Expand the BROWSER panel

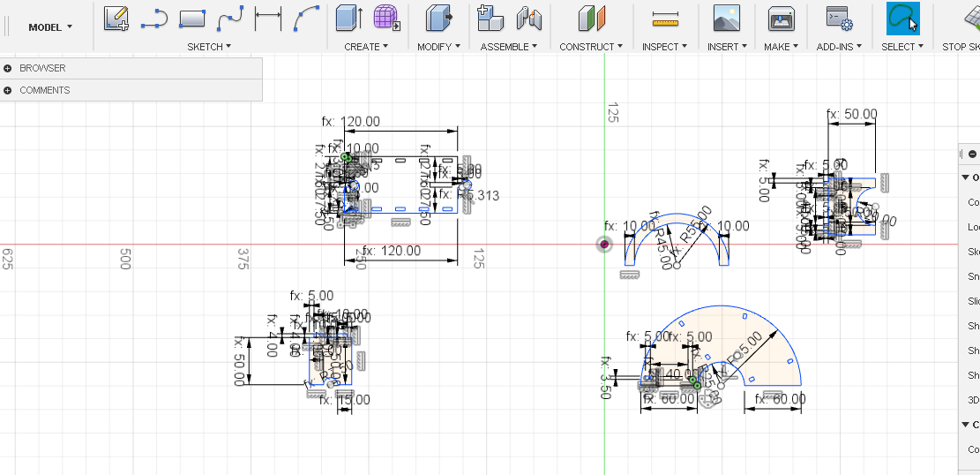click(8, 68)
